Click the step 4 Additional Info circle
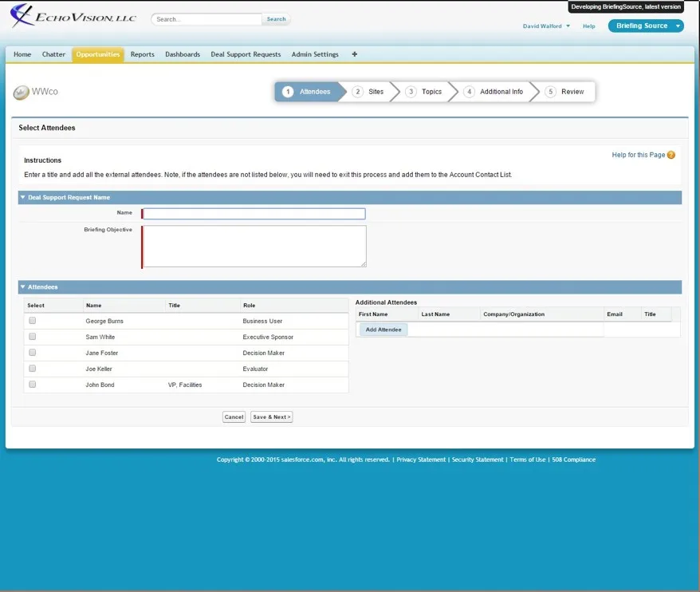700x592 pixels. [470, 92]
